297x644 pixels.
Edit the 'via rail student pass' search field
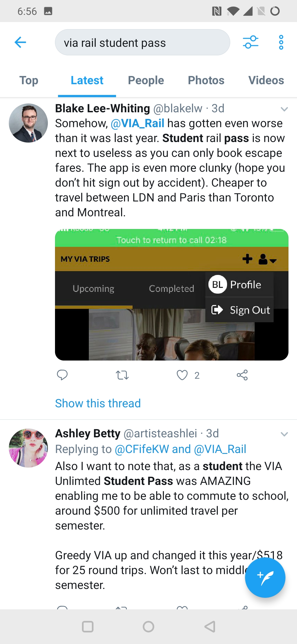point(142,43)
